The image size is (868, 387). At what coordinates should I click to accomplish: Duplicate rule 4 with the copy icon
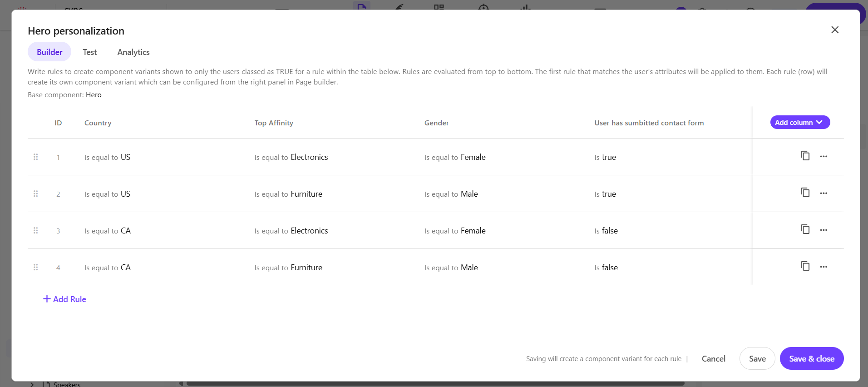coord(805,266)
